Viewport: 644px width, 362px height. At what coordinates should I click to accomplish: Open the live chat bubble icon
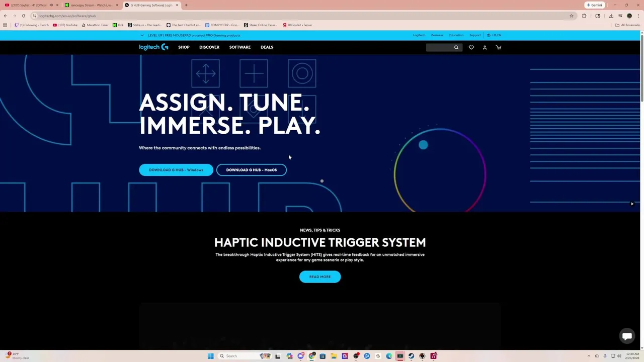(627, 336)
